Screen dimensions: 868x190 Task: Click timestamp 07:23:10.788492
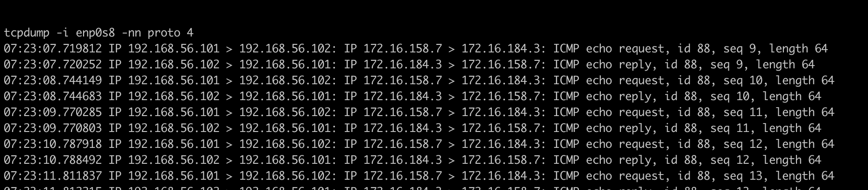point(53,160)
